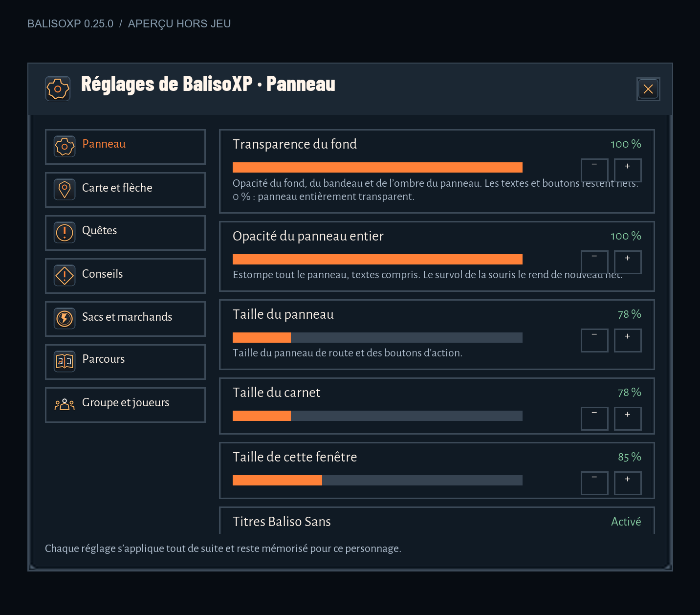The image size is (700, 615).
Task: Go to the Conseils tab
Action: click(125, 276)
